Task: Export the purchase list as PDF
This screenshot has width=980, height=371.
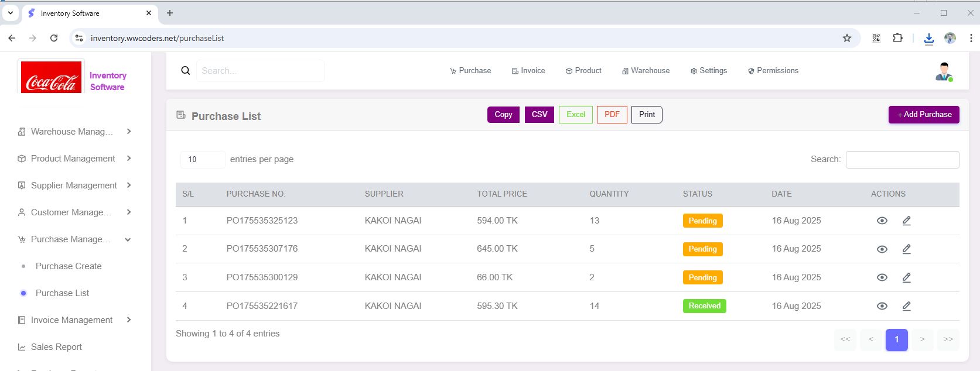Action: 612,115
